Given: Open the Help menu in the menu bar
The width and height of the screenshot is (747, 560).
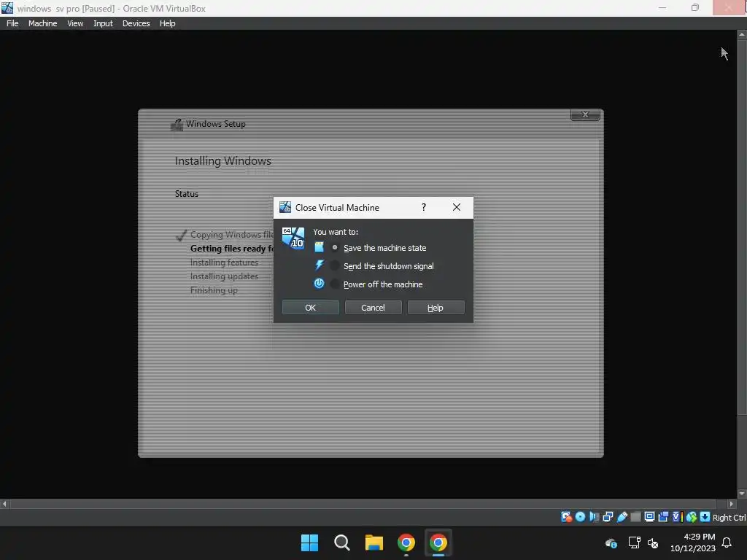Looking at the screenshot, I should (167, 23).
